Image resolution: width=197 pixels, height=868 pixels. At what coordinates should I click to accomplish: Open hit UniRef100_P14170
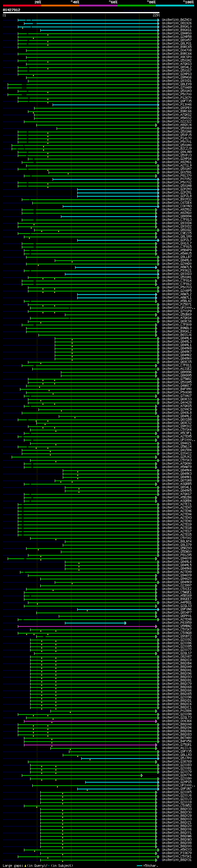176,139
